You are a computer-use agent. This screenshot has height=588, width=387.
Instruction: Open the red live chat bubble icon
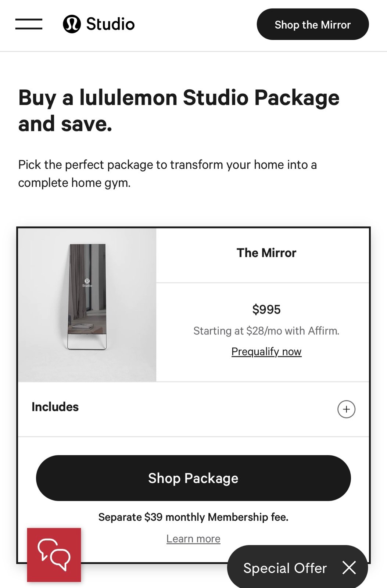[54, 555]
